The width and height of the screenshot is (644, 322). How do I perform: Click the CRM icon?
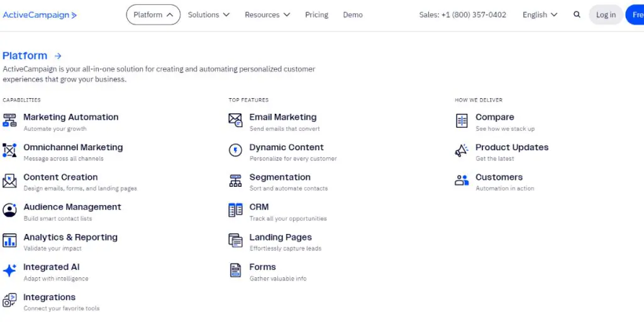point(235,211)
